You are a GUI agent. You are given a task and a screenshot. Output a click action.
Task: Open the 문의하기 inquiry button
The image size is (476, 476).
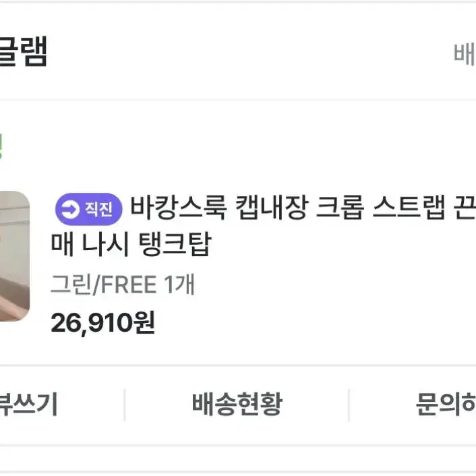coord(446,404)
